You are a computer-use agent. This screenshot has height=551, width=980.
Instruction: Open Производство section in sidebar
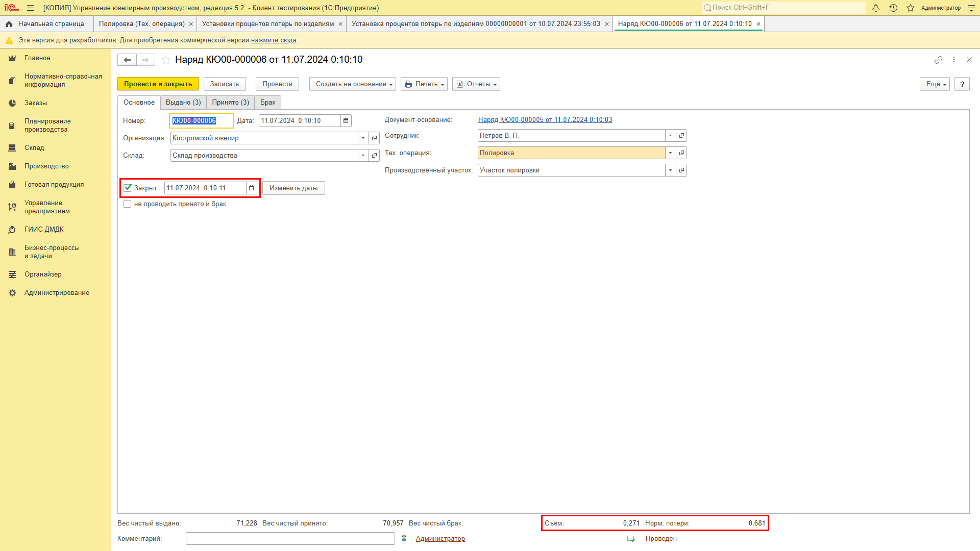[x=46, y=166]
